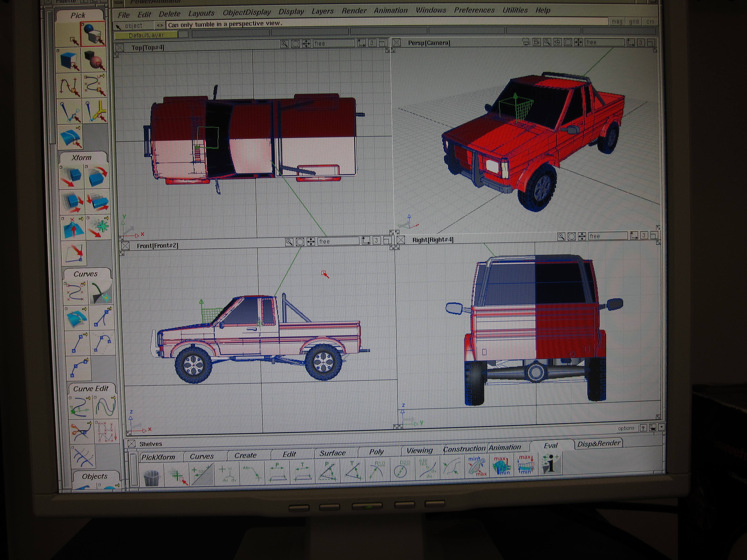Open the ObjectDisplay menu
747x560 pixels.
click(247, 12)
